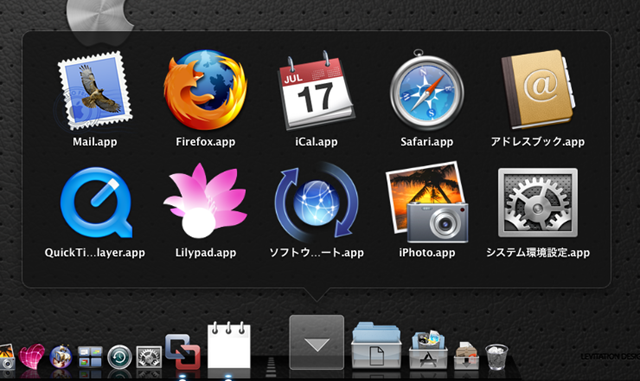
Task: Expand the Applications stack in Dock
Action: click(428, 351)
